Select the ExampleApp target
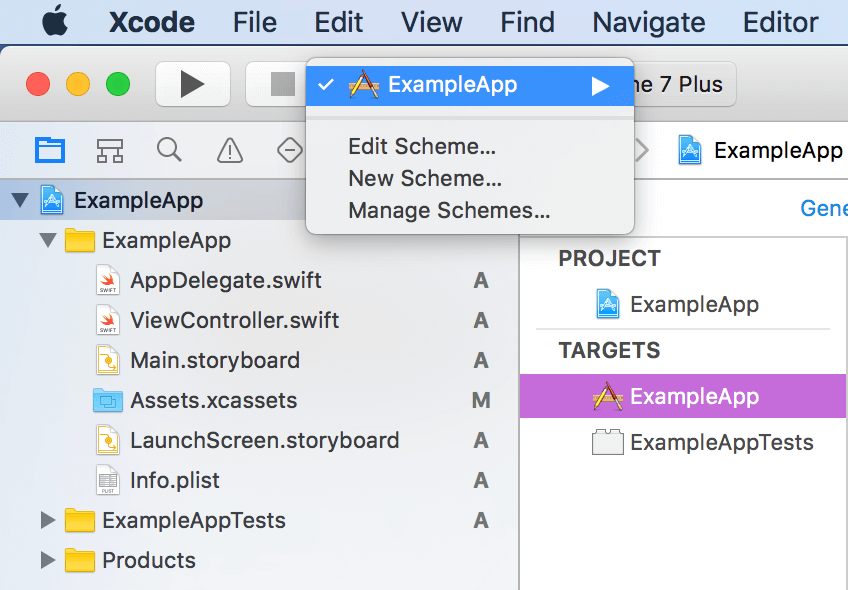Image resolution: width=848 pixels, height=590 pixels. (683, 396)
